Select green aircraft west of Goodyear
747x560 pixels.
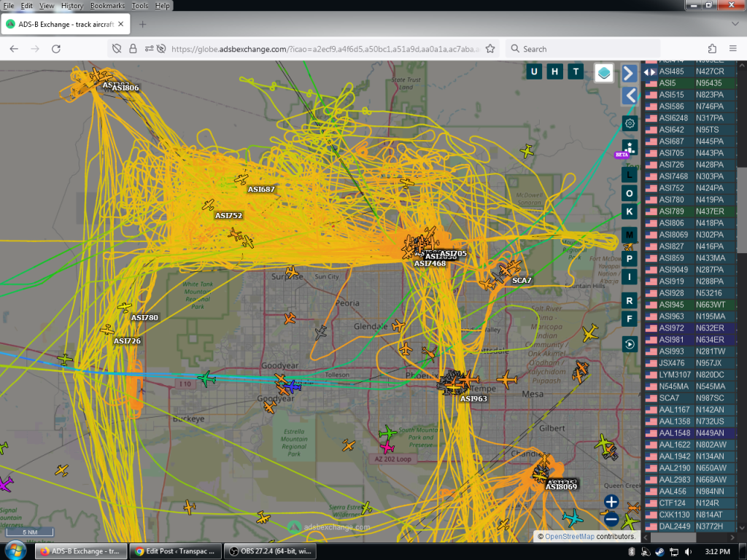pyautogui.click(x=206, y=379)
